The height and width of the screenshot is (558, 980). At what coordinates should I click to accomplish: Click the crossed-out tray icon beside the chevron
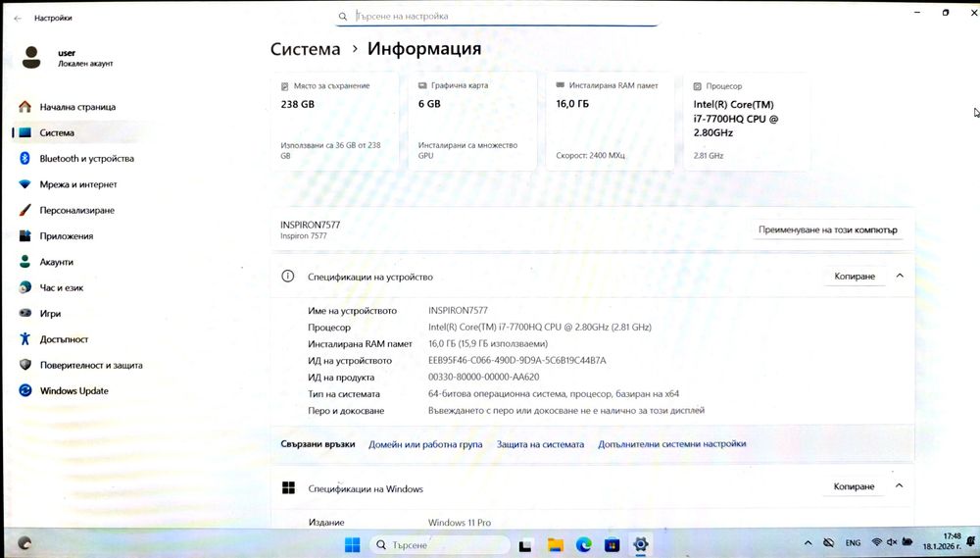coord(829,543)
